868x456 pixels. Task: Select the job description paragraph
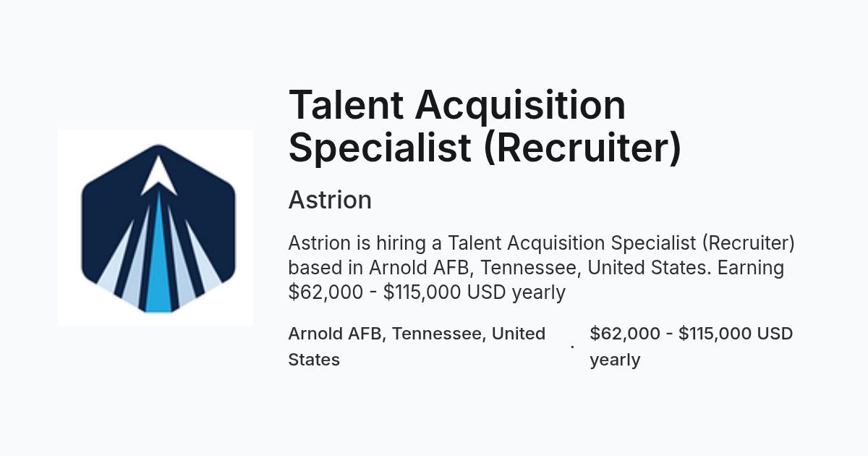click(541, 268)
